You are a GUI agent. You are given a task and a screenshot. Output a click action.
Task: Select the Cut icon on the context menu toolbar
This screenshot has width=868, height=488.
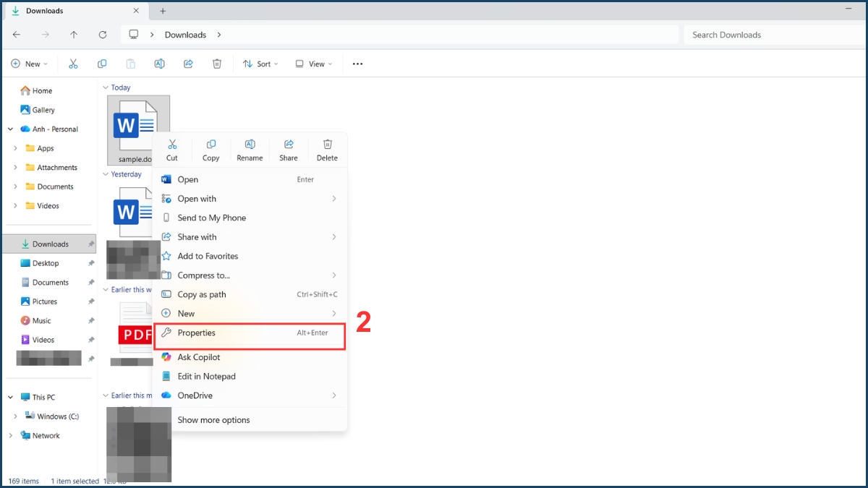tap(172, 149)
